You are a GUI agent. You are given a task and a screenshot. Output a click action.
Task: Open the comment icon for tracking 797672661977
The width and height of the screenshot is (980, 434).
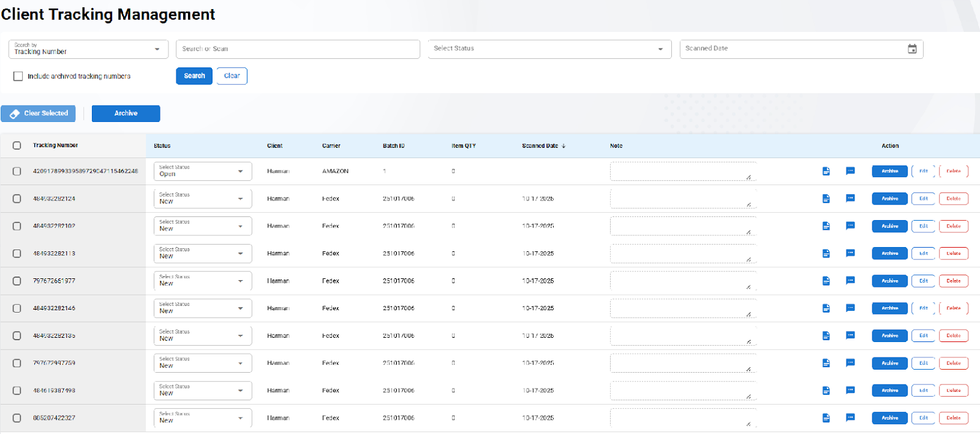[x=850, y=281]
